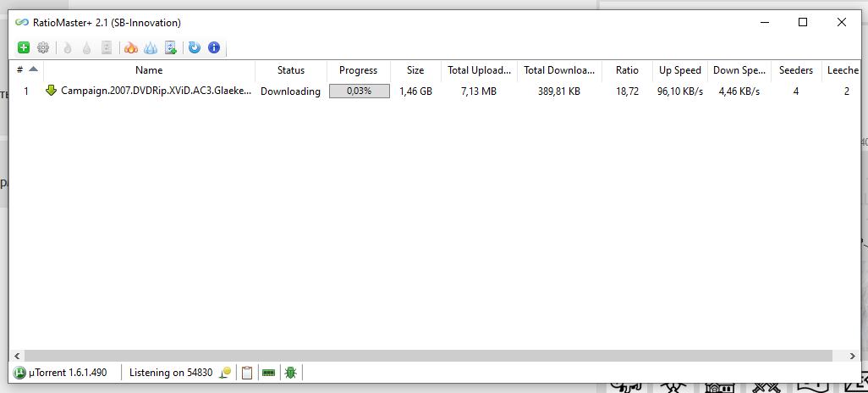Click the leechers count 2
The width and height of the screenshot is (868, 393).
(846, 91)
